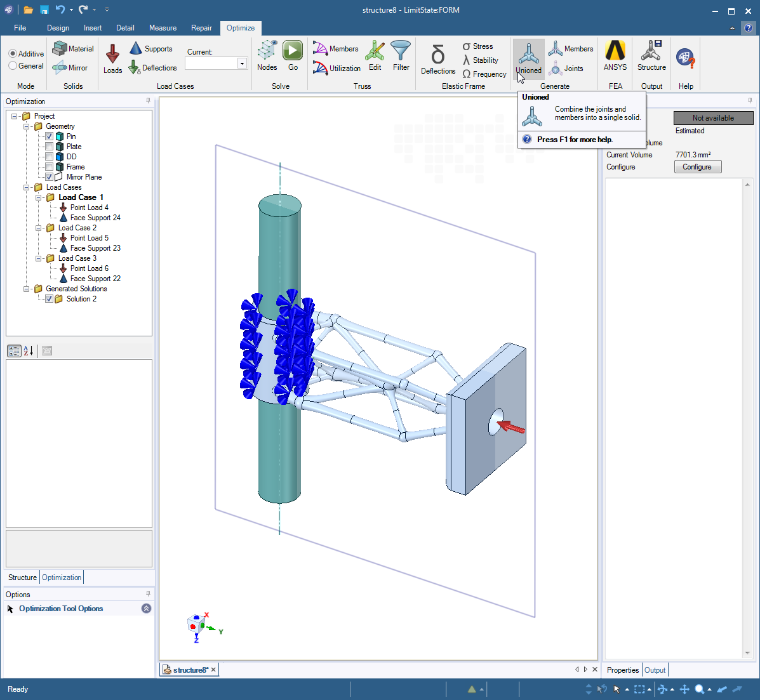
Task: Run the Go solve button
Action: point(293,56)
